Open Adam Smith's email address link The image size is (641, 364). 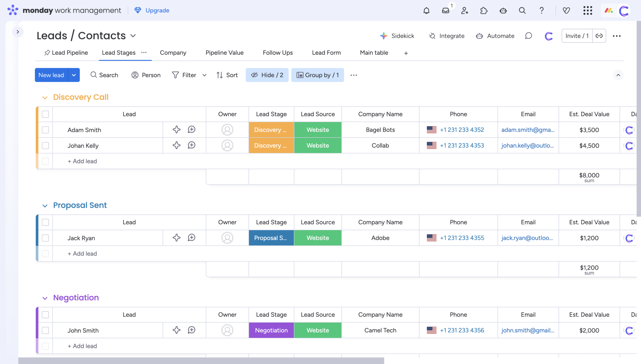point(528,130)
